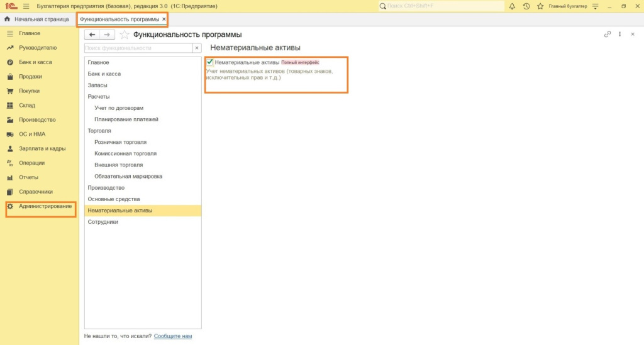
Task: Uncheck Нематериальные активы checkbox
Action: (210, 62)
